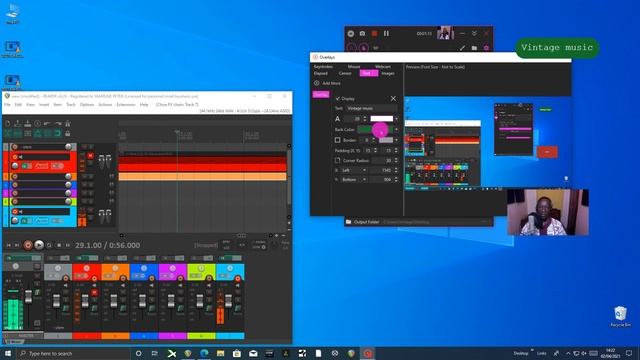Open the Bottom alignment dropdown in Overlays
The width and height of the screenshot is (640, 360).
click(354, 180)
